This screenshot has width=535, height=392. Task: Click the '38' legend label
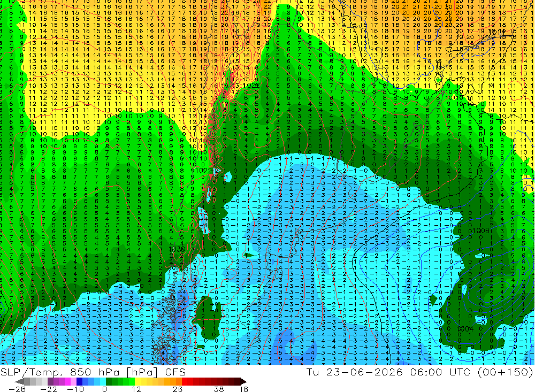click(x=219, y=389)
